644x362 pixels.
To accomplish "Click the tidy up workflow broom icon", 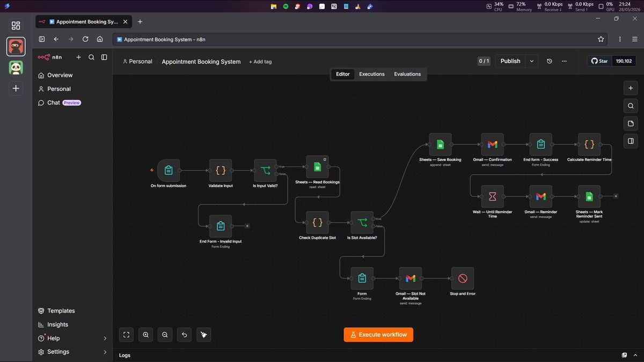I will (204, 335).
